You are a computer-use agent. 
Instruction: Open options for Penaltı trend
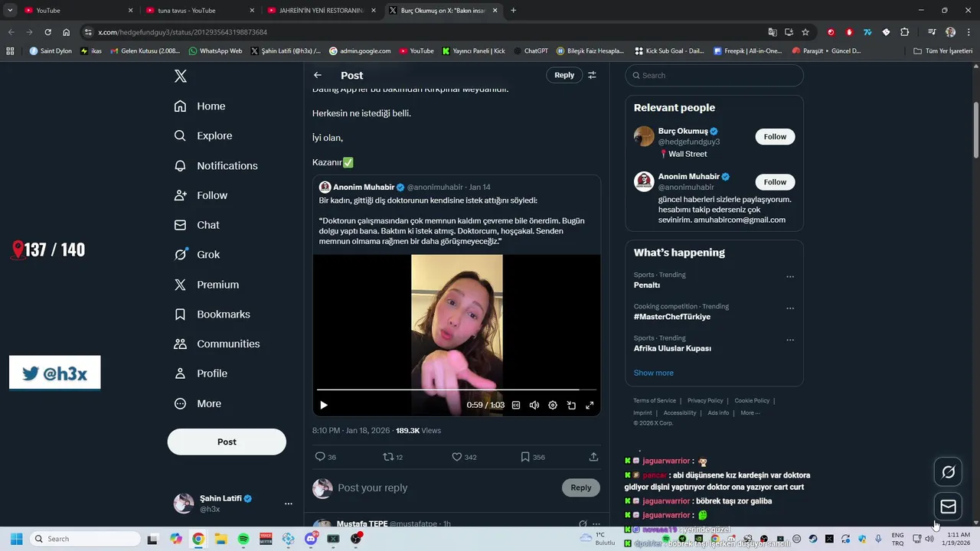click(790, 276)
